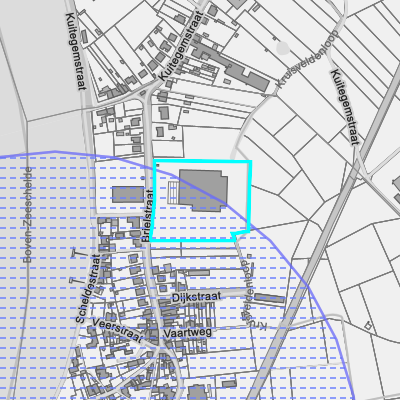400x400 pixels.
Task: Click the Dijkstraat street label
Action: pos(196,297)
